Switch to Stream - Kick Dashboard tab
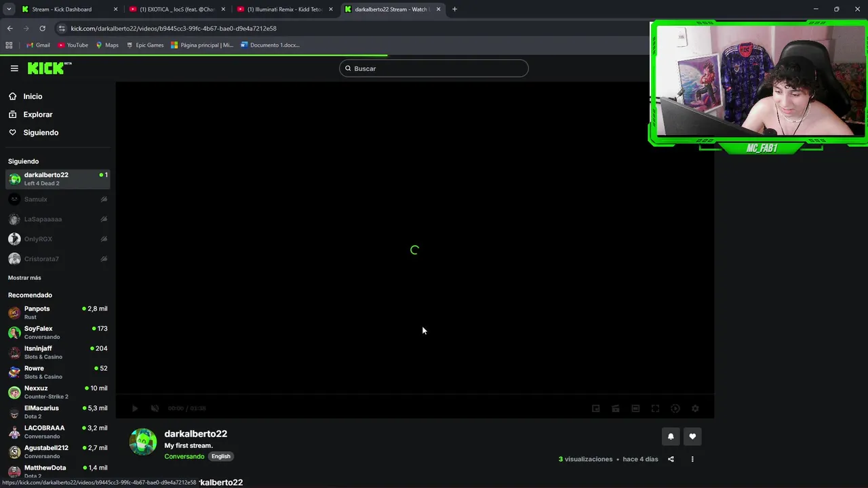The width and height of the screenshot is (868, 488). click(69, 9)
